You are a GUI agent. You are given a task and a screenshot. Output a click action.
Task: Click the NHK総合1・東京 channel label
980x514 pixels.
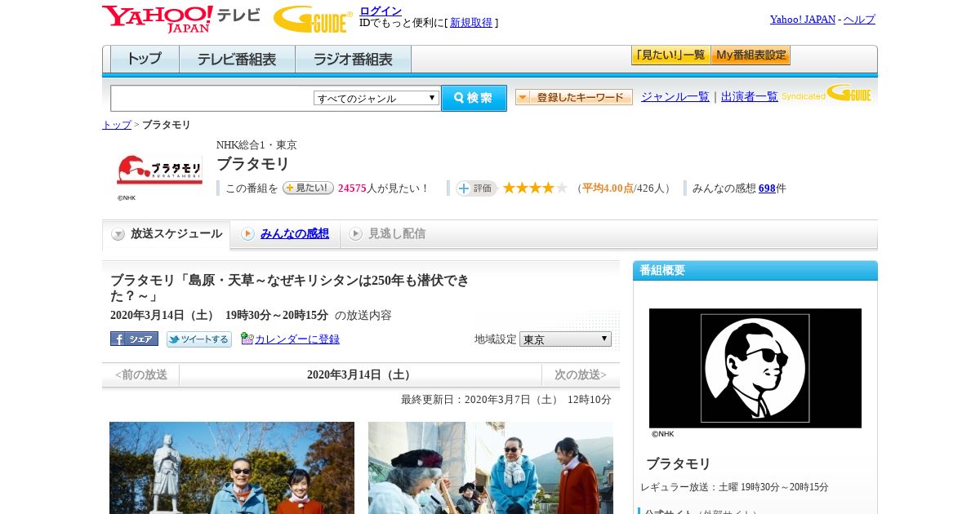coord(256,145)
